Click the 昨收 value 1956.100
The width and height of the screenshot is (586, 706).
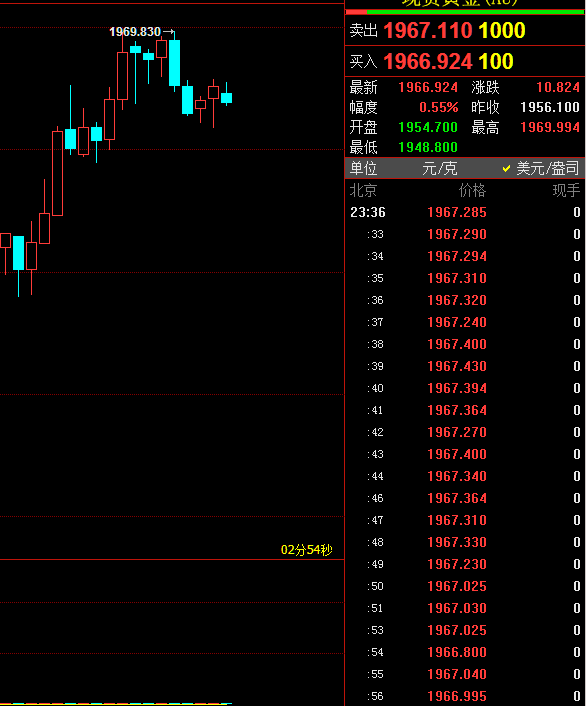(x=550, y=107)
